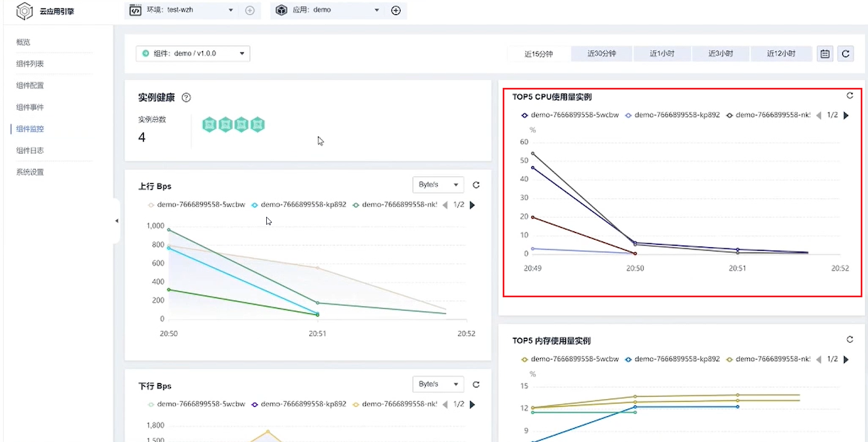This screenshot has width=868, height=442.
Task: Click the instance count value 4
Action: (142, 137)
